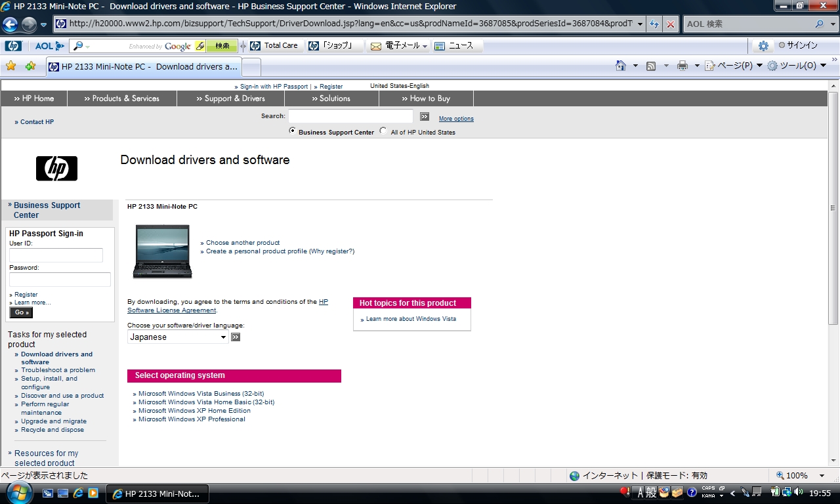Click the Home icon in command bar

(621, 66)
